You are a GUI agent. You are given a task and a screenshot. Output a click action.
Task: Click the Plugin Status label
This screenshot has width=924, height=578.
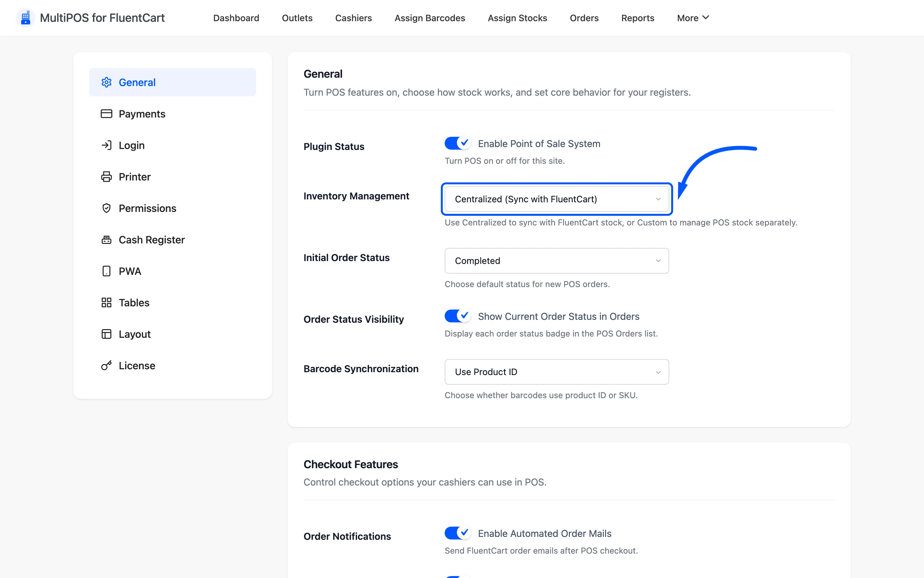click(x=334, y=146)
